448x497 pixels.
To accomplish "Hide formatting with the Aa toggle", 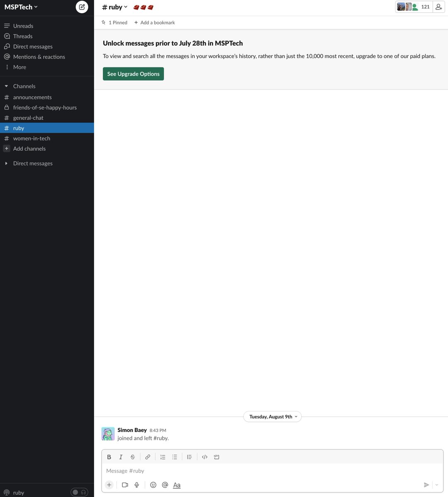I will click(x=177, y=485).
